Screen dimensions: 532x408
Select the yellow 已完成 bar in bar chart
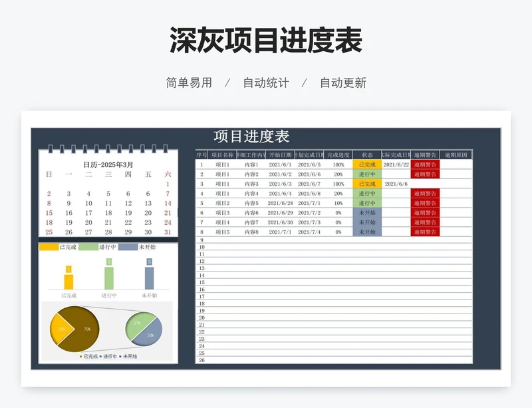[x=69, y=282]
